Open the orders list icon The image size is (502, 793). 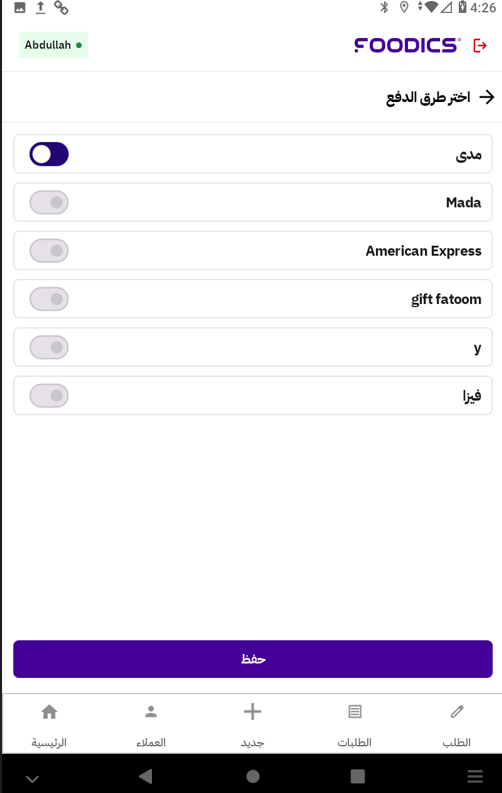pos(355,712)
